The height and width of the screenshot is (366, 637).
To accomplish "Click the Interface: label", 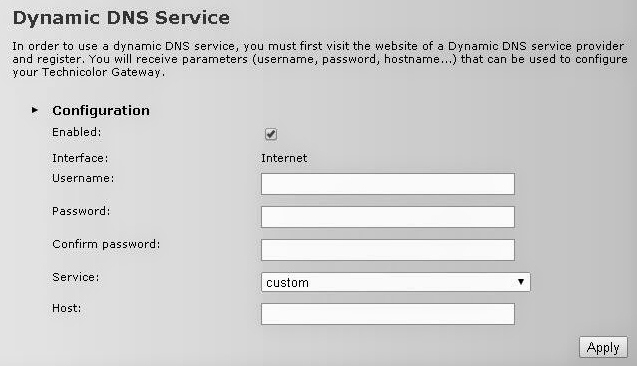I will 80,158.
